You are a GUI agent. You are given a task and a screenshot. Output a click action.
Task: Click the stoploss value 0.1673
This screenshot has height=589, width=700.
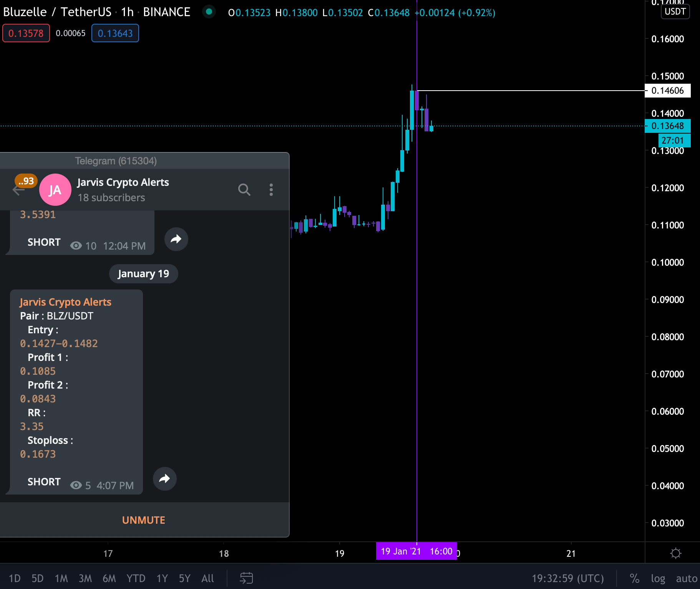tap(38, 454)
